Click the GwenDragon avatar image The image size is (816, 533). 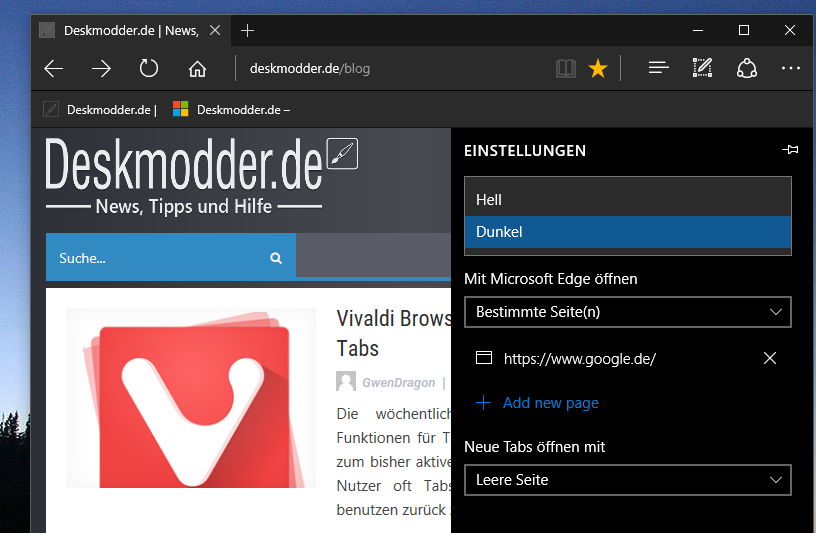346,381
